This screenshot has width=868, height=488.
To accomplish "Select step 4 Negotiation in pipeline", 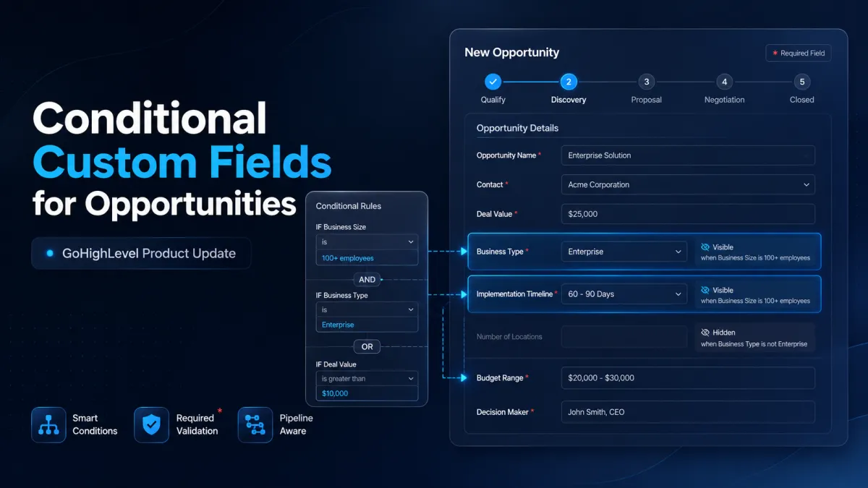I will point(724,82).
